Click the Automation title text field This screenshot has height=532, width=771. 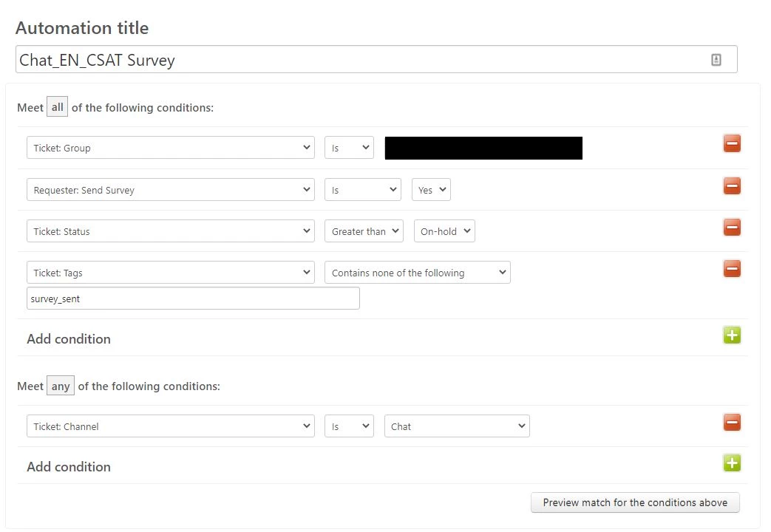[x=376, y=60]
